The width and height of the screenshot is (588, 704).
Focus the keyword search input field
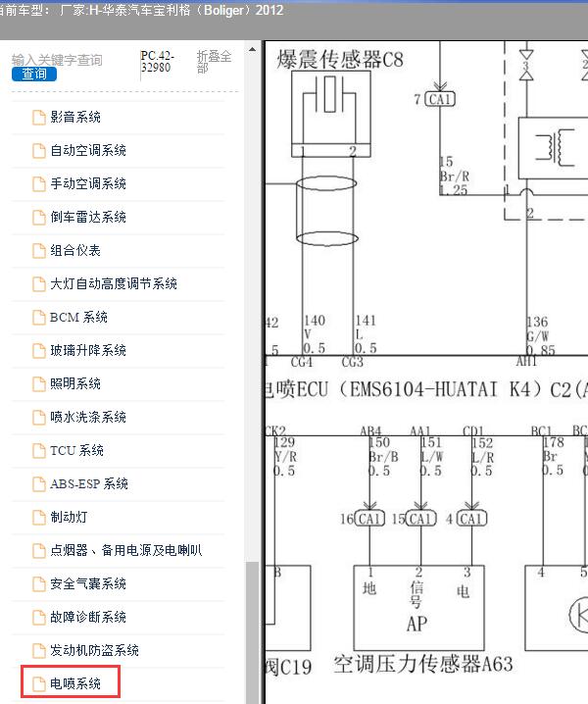(57, 60)
